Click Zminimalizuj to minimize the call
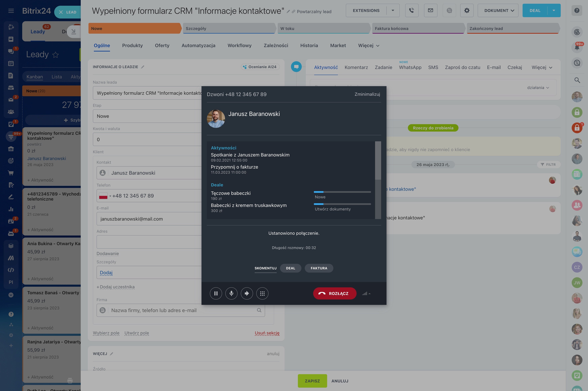This screenshot has width=588, height=391. pos(367,94)
